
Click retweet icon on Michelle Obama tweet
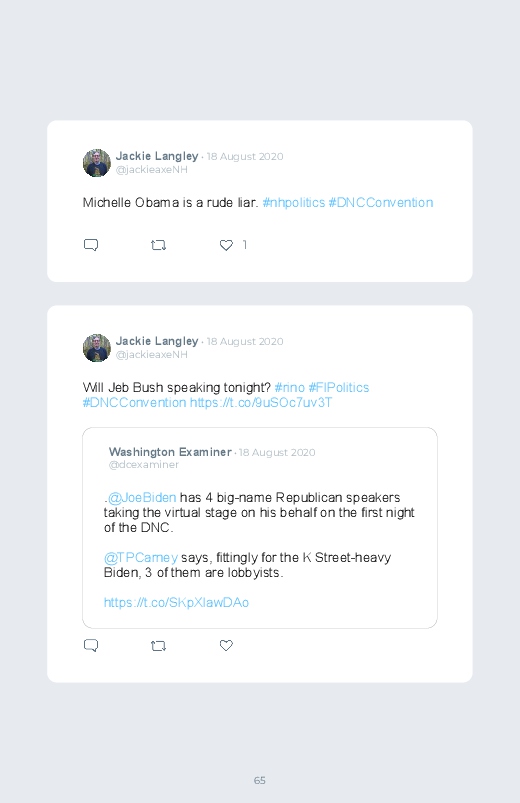(x=158, y=245)
